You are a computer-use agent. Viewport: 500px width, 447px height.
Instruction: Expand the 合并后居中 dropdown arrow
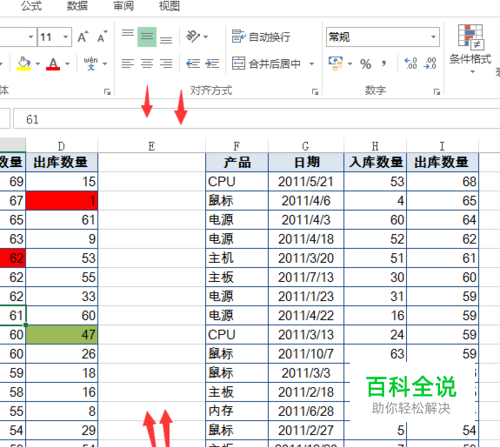click(312, 63)
